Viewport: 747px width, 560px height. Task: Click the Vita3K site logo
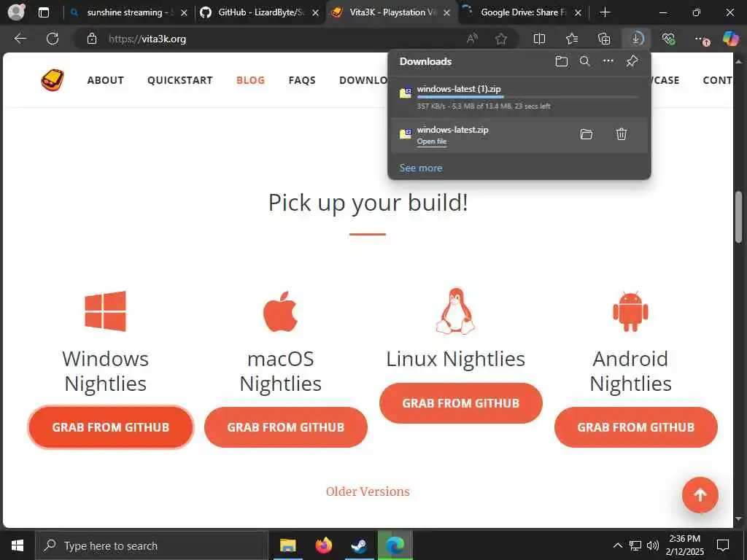point(53,79)
